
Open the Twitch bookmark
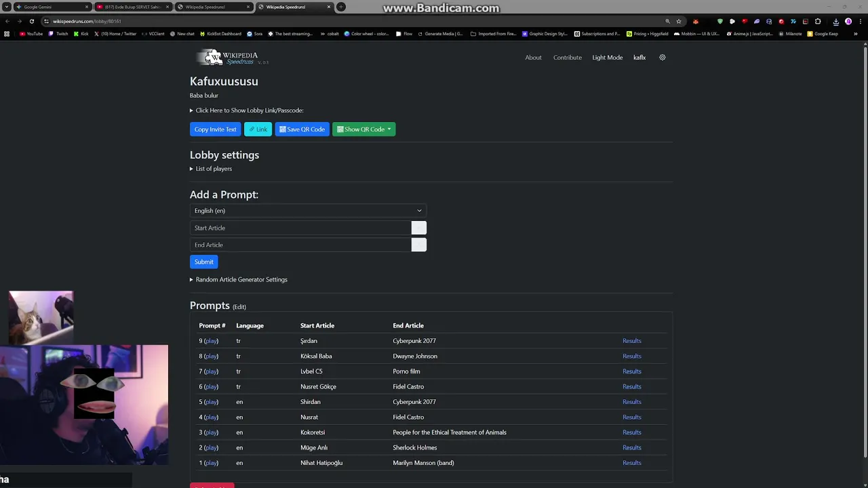58,34
